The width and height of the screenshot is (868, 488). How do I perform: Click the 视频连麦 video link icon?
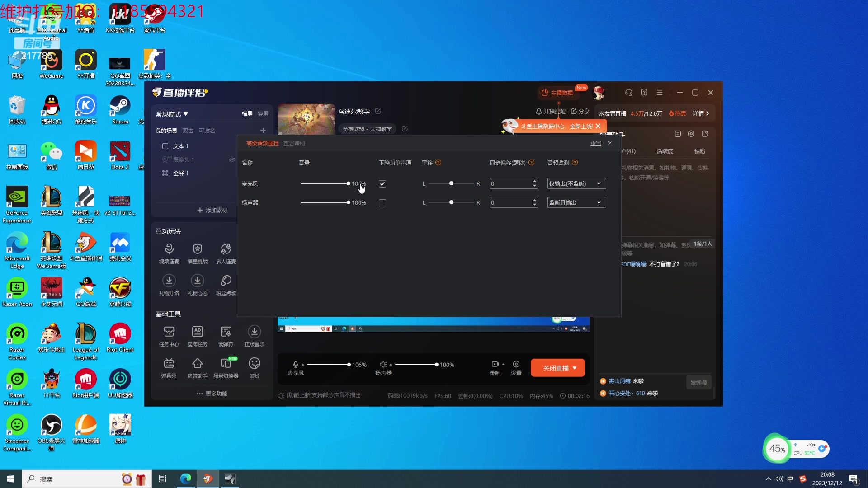(169, 249)
